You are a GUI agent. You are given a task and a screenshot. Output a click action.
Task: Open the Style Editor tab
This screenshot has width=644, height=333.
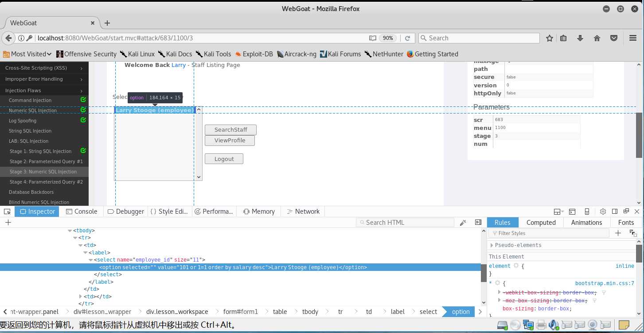[169, 212]
